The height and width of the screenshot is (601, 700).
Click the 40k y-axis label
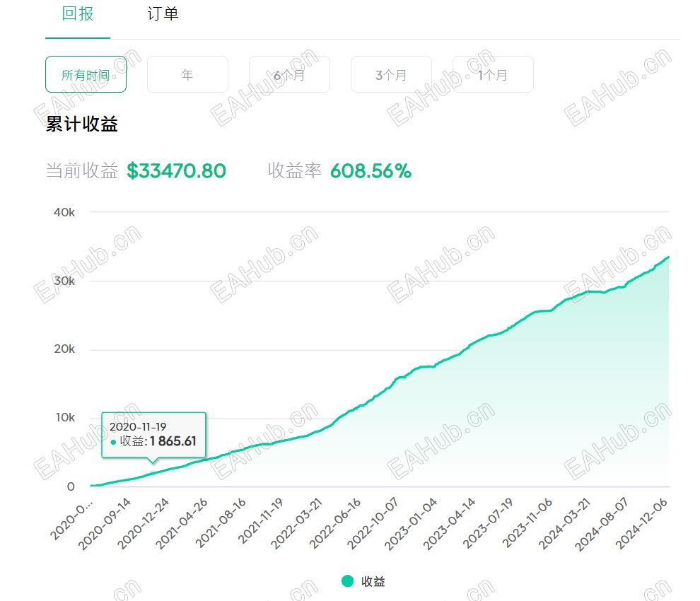coord(64,213)
